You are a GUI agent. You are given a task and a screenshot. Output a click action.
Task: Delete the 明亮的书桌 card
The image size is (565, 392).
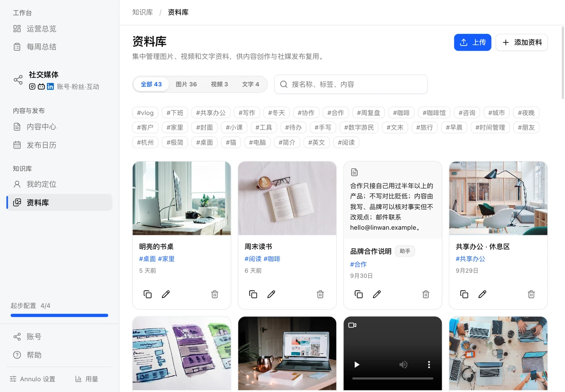click(x=215, y=294)
